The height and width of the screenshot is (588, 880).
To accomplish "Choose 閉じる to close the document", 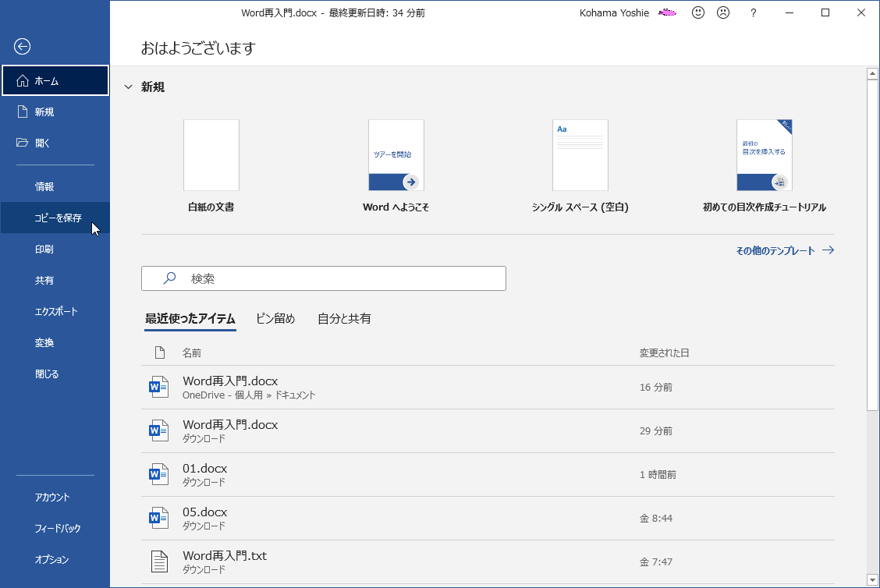I will coord(55,374).
